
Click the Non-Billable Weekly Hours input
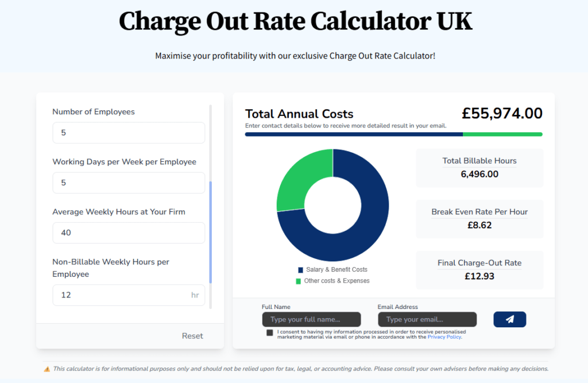click(129, 295)
